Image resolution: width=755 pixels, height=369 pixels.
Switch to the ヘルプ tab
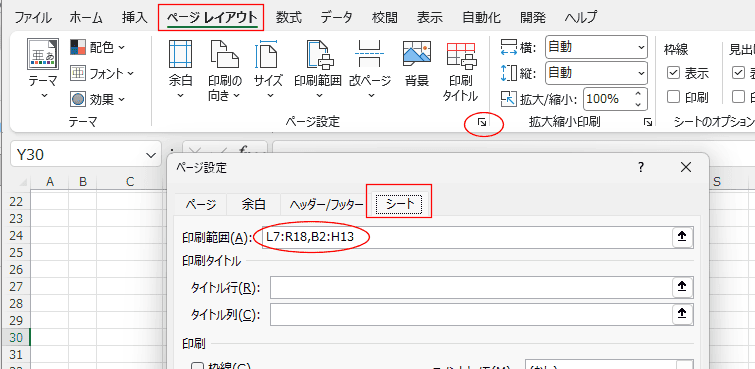coord(580,18)
